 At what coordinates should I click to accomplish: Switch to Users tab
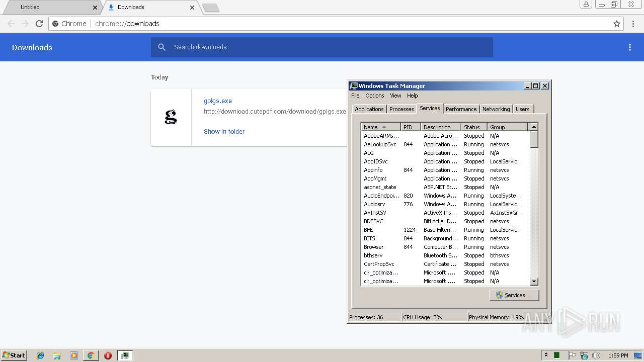(x=522, y=109)
